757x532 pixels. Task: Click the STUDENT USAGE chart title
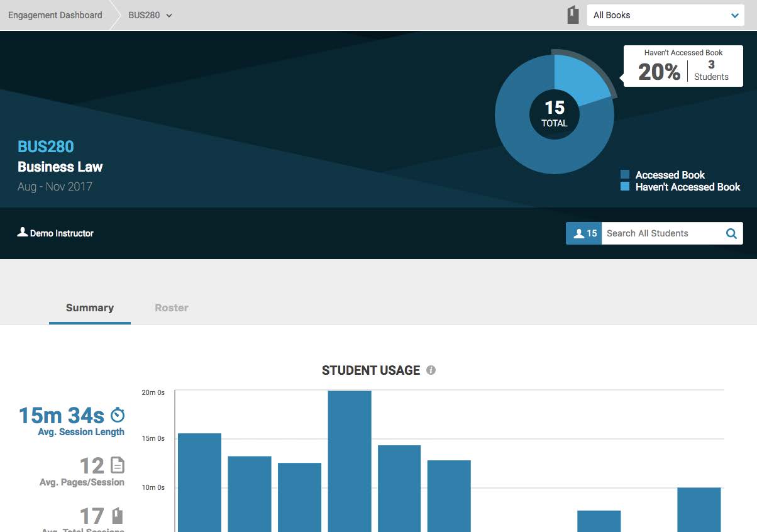[371, 370]
